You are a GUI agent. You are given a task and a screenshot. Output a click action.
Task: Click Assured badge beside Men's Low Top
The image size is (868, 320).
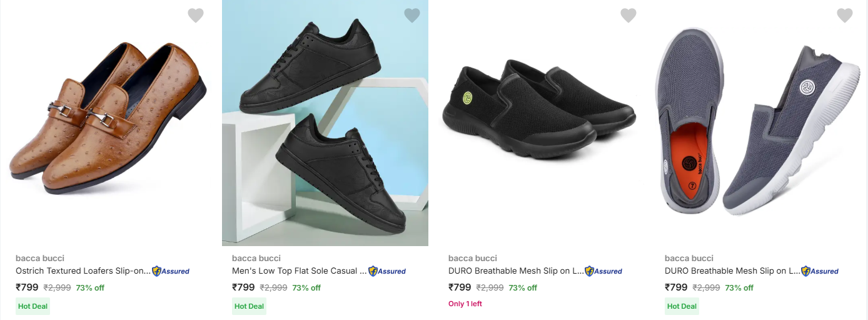pyautogui.click(x=387, y=271)
